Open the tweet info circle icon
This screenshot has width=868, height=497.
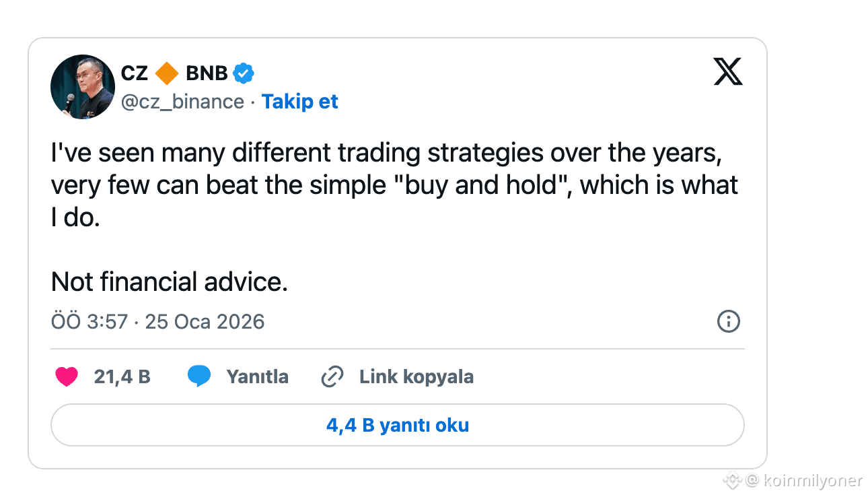point(729,321)
